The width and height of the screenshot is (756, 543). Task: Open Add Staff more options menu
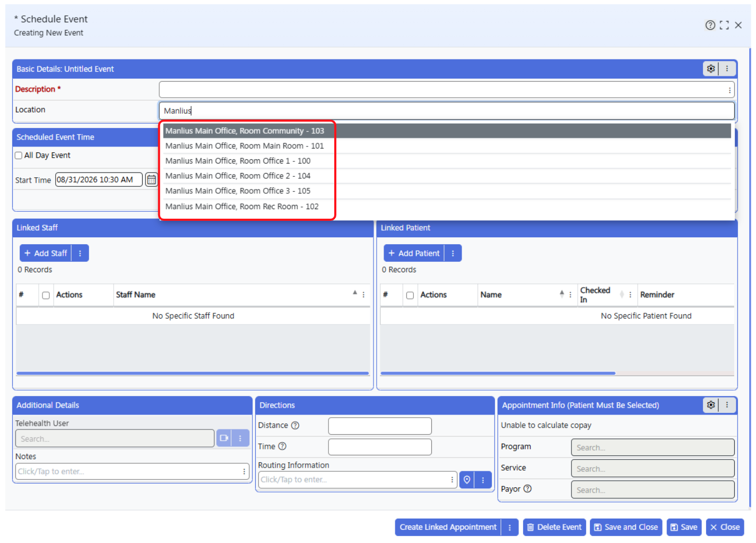pos(80,253)
